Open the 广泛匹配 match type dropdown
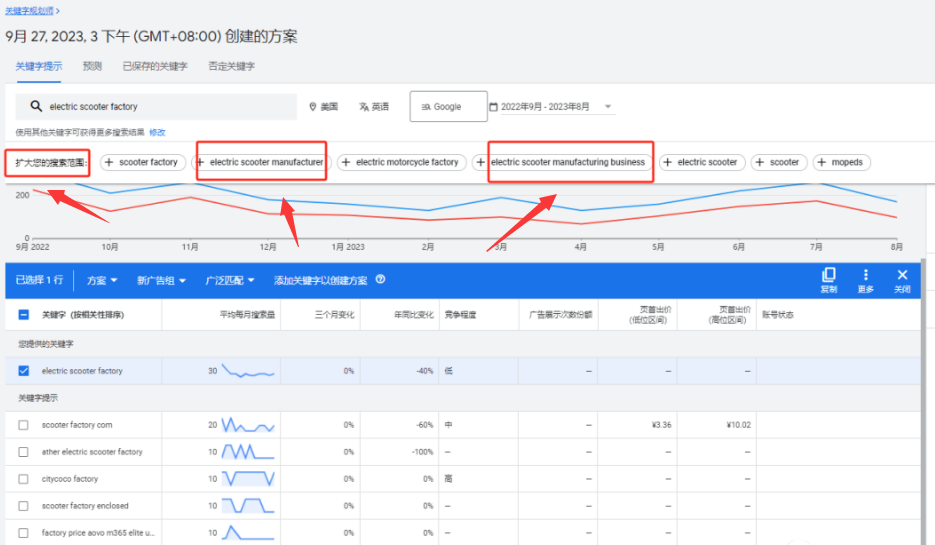This screenshot has height=545, width=935. (x=230, y=281)
